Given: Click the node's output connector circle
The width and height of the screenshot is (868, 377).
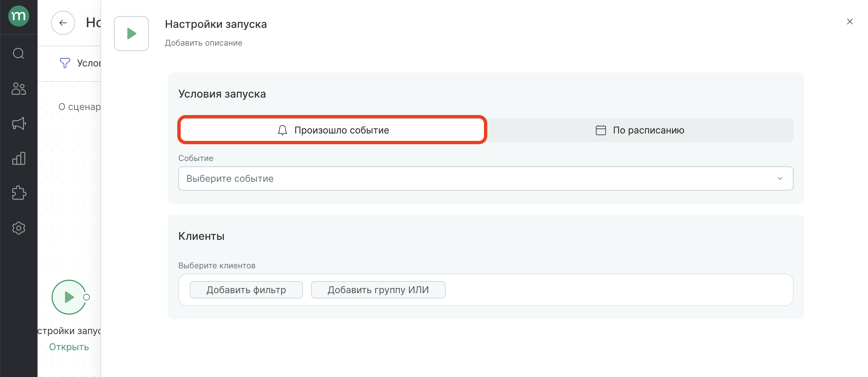Looking at the screenshot, I should (x=86, y=297).
